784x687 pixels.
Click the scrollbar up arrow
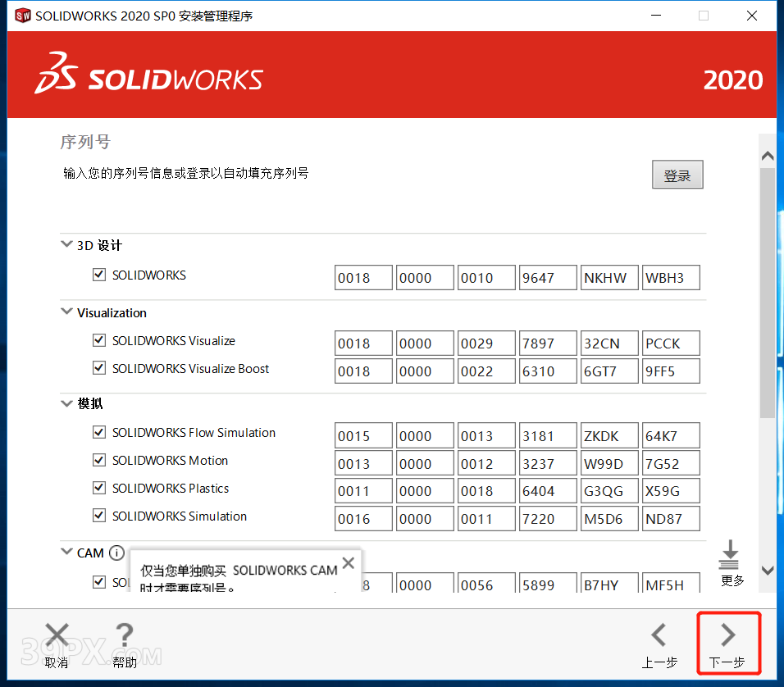pyautogui.click(x=767, y=156)
